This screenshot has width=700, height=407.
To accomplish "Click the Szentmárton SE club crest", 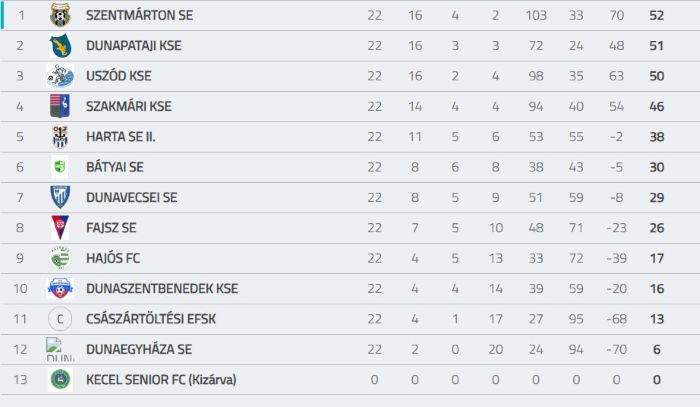I will [x=60, y=15].
